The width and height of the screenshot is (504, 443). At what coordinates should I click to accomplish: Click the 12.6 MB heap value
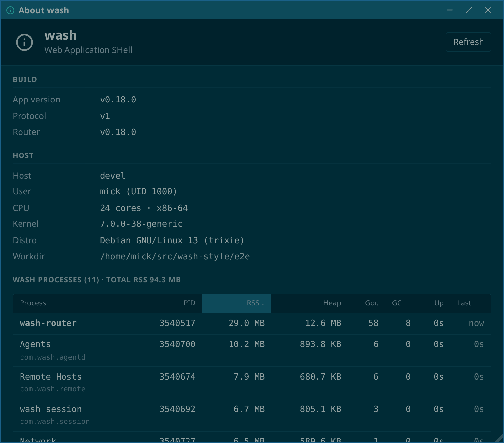pyautogui.click(x=323, y=323)
